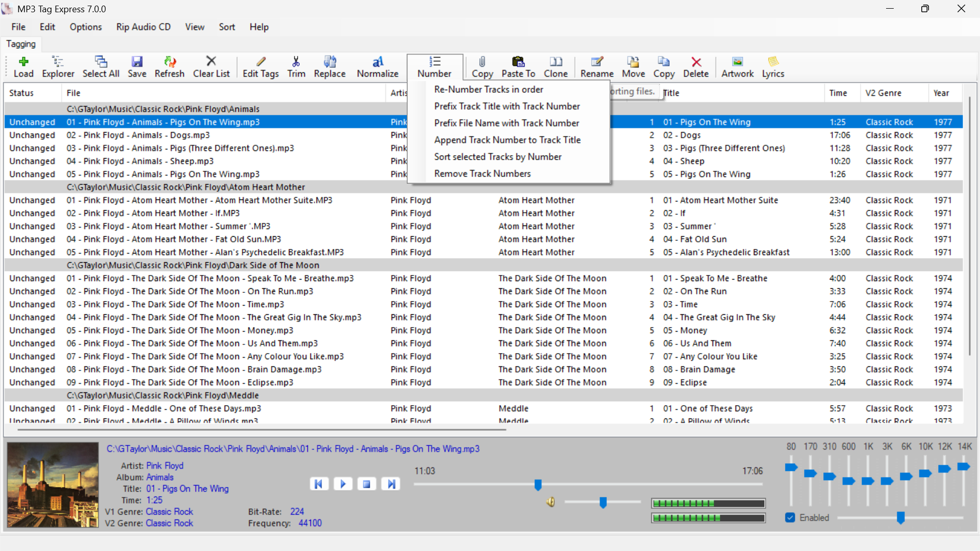Click the Pink Floyd\Meddle folder path row

click(x=483, y=395)
